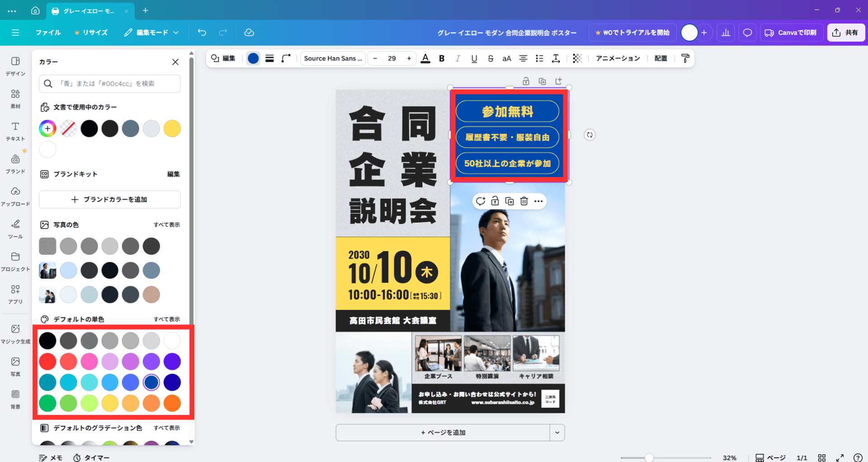Select the yellow swatch in document colors

pyautogui.click(x=172, y=129)
